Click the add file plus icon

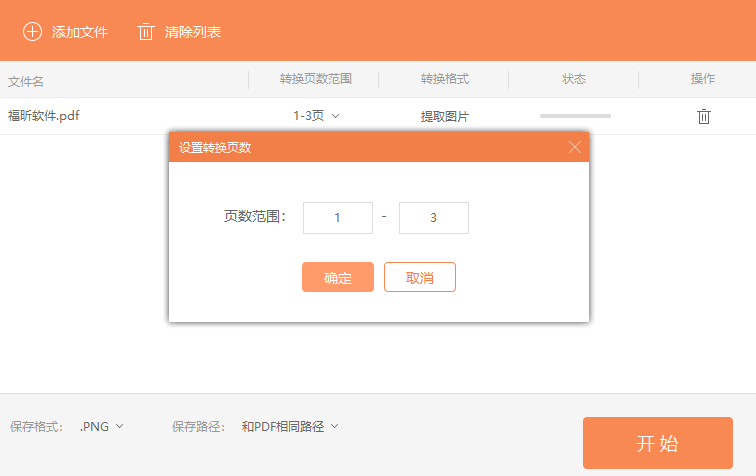coord(32,32)
